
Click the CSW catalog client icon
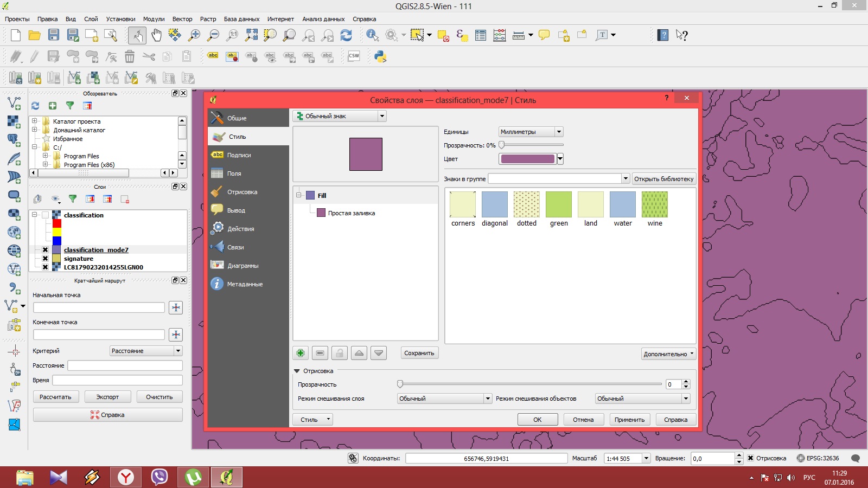click(354, 56)
